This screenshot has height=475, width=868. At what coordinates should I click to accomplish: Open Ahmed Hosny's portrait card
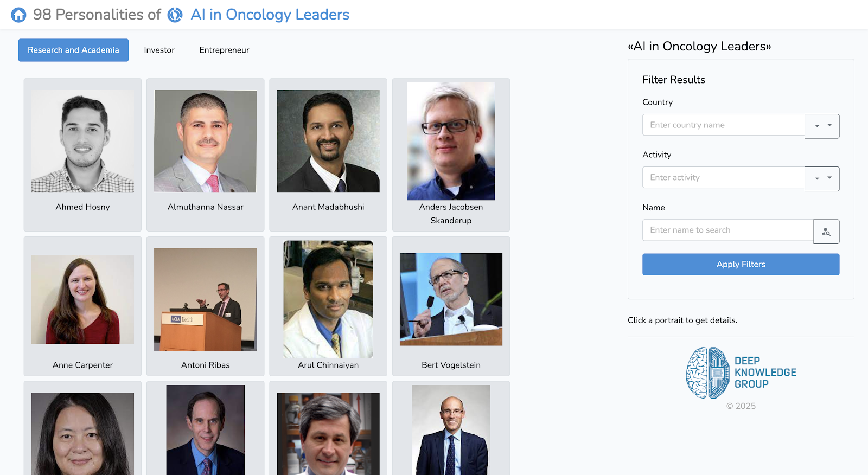coord(82,142)
